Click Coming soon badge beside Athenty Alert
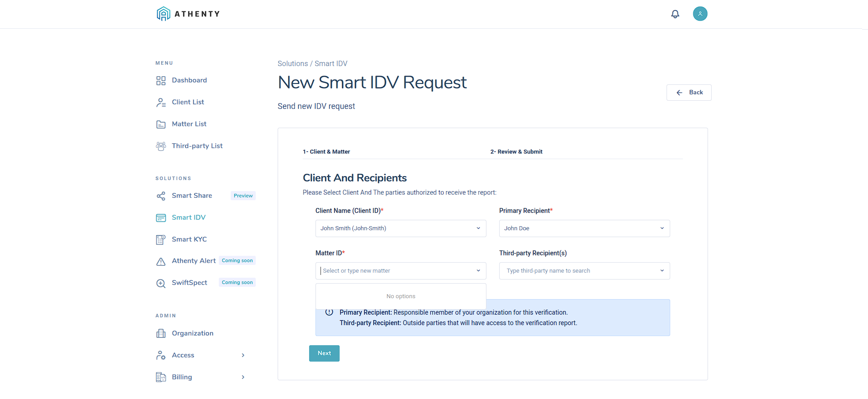 click(x=237, y=261)
